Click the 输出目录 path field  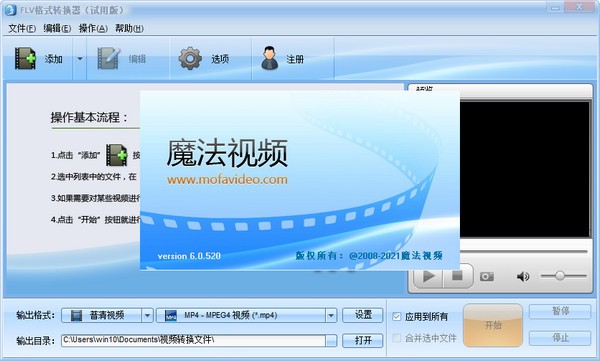[x=199, y=340]
